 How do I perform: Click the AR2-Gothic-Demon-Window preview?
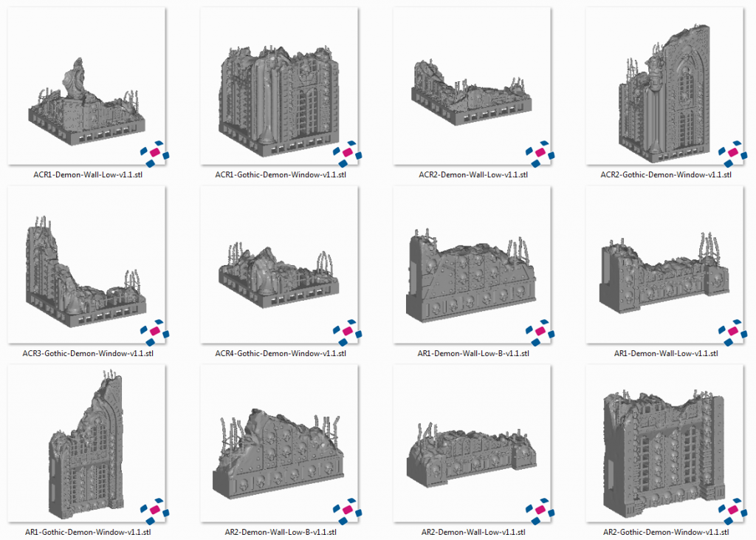pos(662,443)
